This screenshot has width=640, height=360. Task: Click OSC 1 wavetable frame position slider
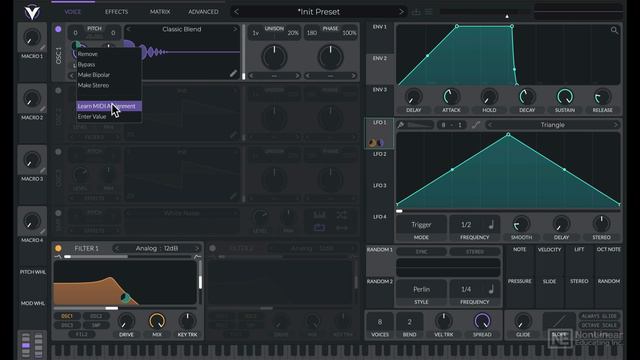click(x=244, y=52)
